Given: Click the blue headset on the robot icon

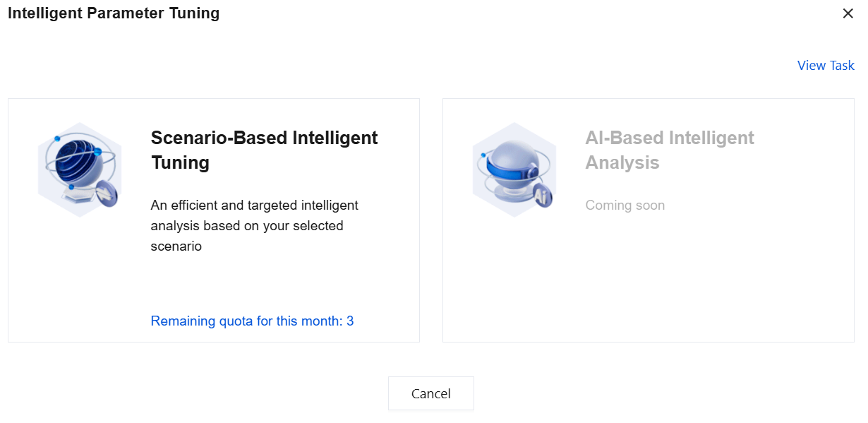Looking at the screenshot, I should tap(507, 166).
